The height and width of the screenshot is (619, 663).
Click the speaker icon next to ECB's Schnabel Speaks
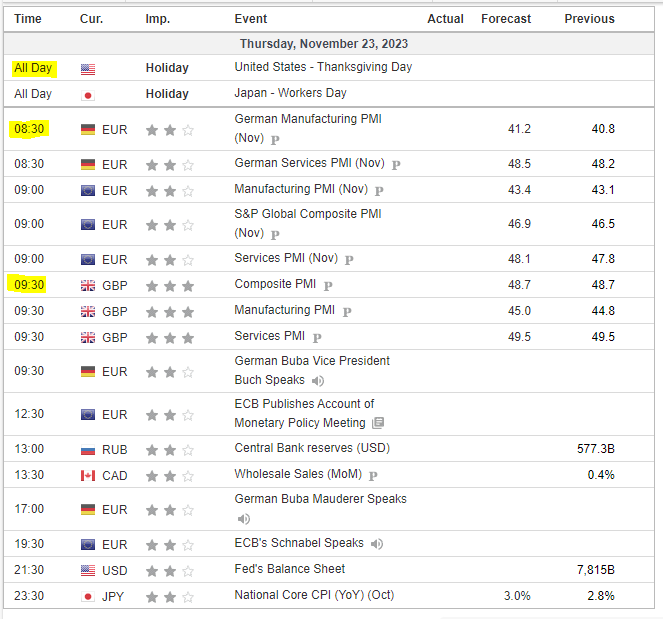point(377,544)
